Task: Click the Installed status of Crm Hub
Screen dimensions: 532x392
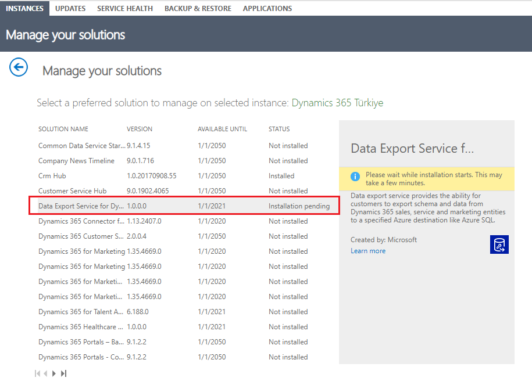Action: point(281,176)
